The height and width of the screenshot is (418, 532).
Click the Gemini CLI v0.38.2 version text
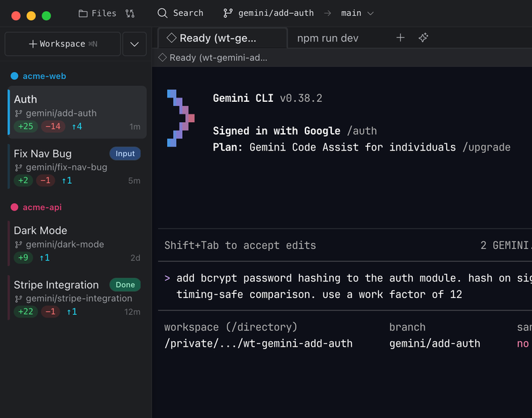click(267, 98)
